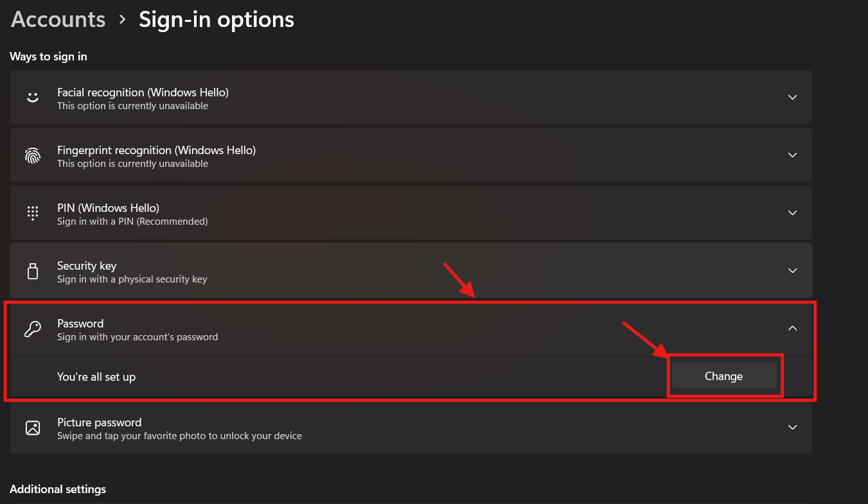The height and width of the screenshot is (504, 868).
Task: Click the facial recognition smiley icon
Action: pyautogui.click(x=32, y=98)
